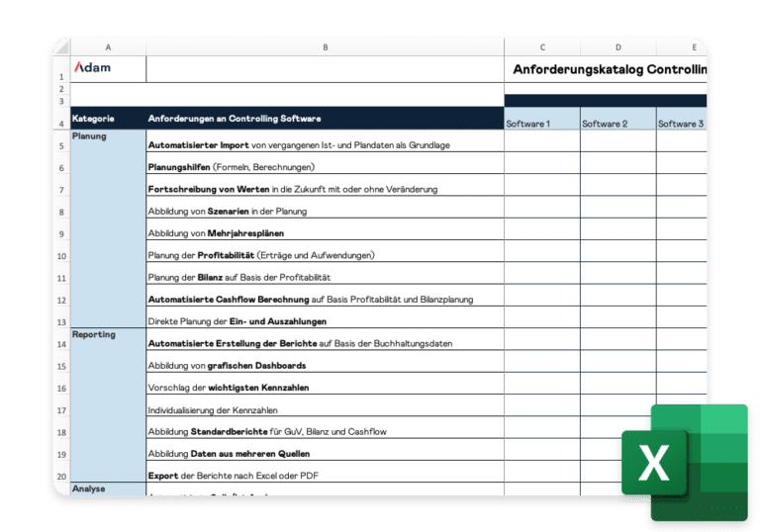The image size is (760, 532).
Task: Click the empty Software 1 cell beside 'Planungshilfen'
Action: 542,167
